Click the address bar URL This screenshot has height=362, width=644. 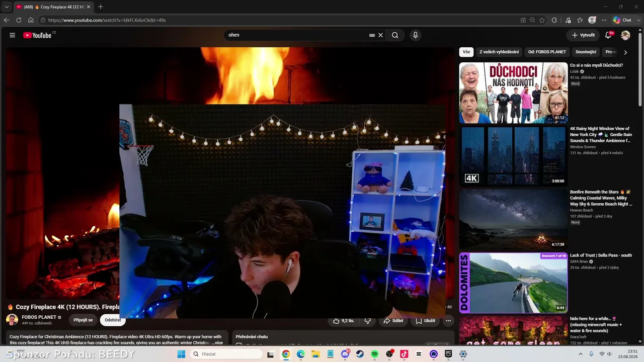pos(107,20)
